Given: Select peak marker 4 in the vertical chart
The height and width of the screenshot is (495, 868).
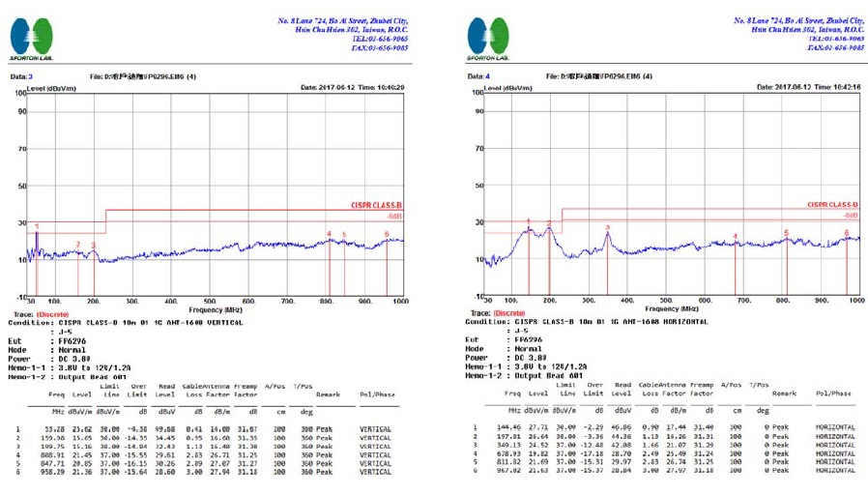Looking at the screenshot, I should tap(329, 234).
